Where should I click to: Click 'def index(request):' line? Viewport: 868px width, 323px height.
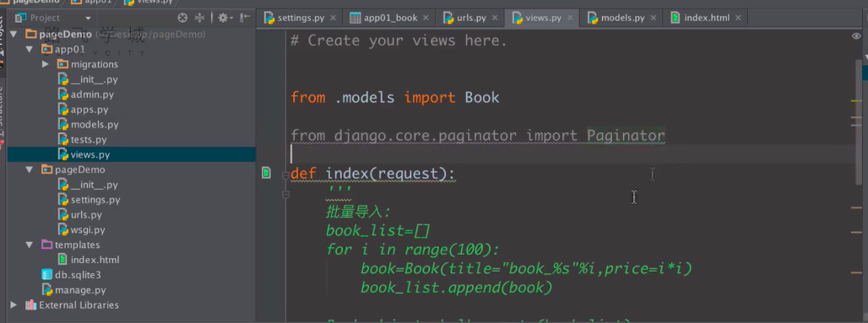372,174
